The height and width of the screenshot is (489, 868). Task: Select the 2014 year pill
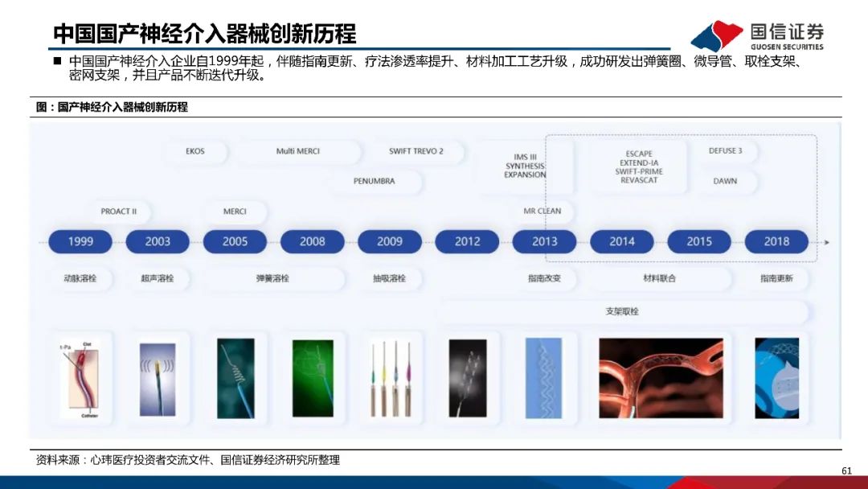tap(622, 241)
